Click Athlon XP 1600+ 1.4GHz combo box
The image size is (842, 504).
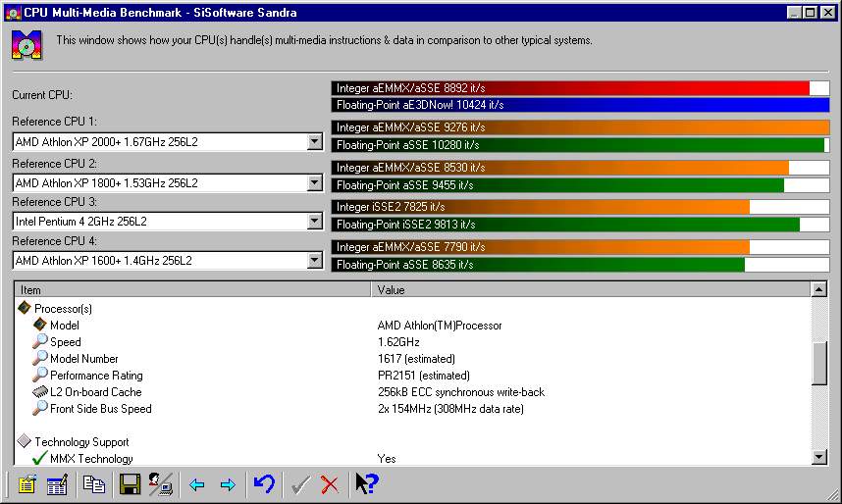[x=168, y=260]
